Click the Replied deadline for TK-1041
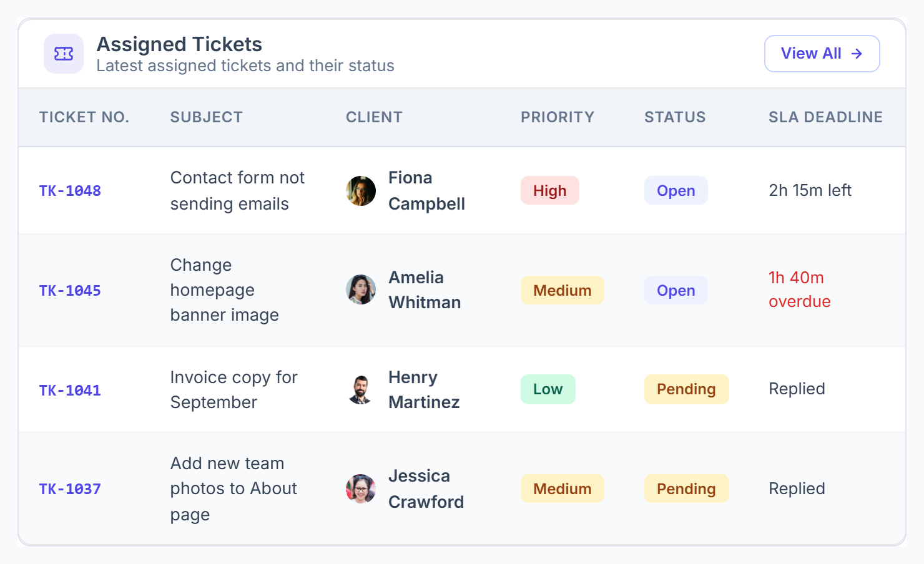924x564 pixels. (x=797, y=389)
